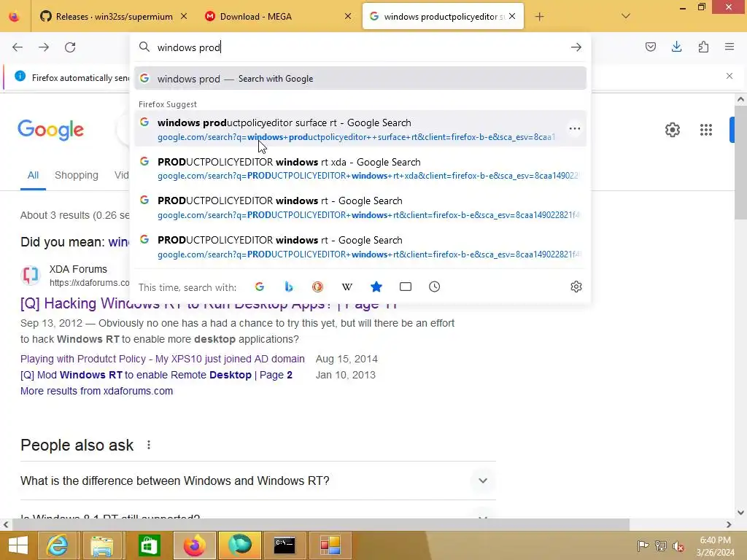Go back using the back arrow
The height and width of the screenshot is (560, 747).
tap(18, 47)
